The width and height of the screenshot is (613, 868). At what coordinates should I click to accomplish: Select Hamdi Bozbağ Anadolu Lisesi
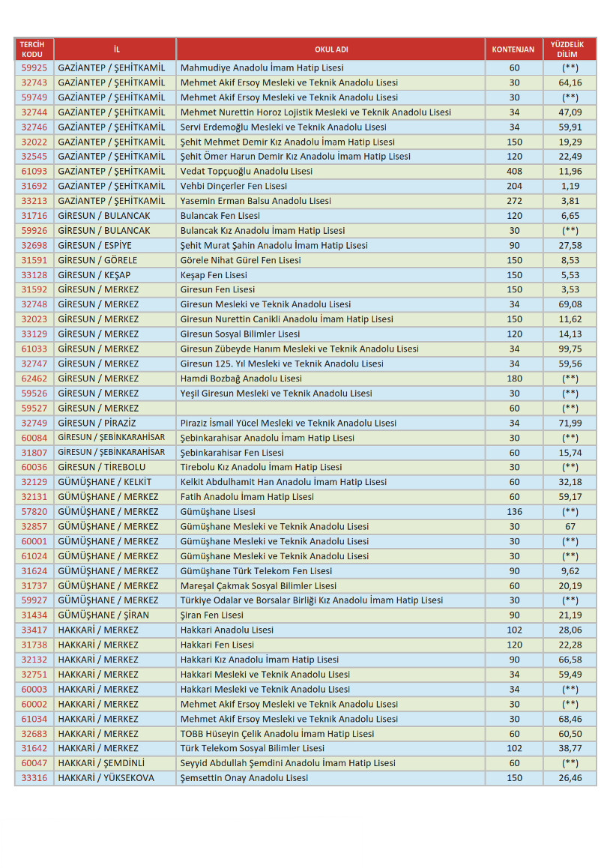[241, 379]
